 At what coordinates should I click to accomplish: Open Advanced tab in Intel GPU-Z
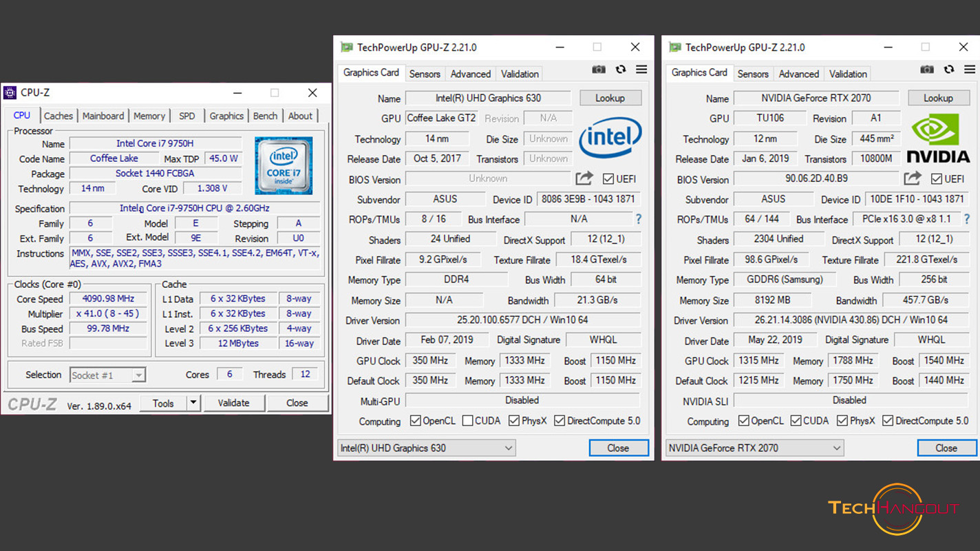click(471, 74)
